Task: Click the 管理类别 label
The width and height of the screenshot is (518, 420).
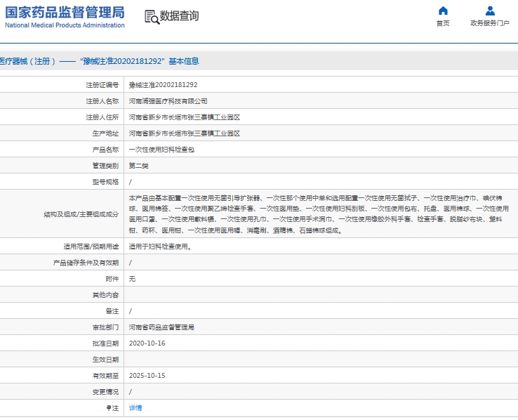Action: click(105, 166)
